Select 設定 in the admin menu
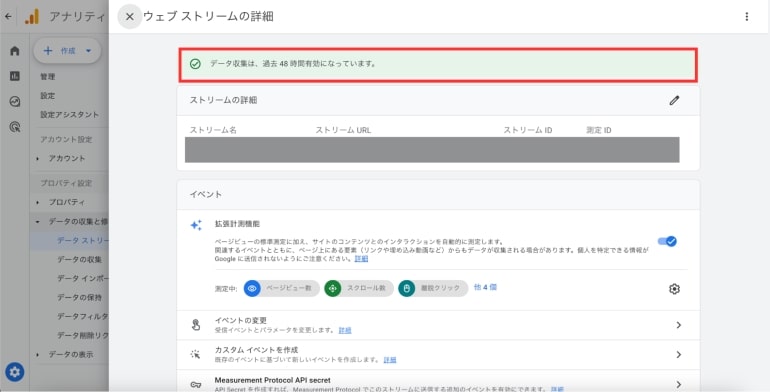Viewport: 770px width, 392px height. [48, 96]
